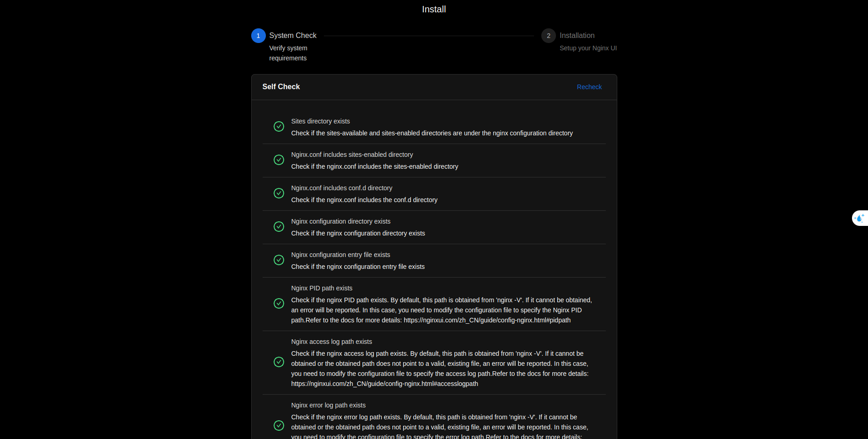Click the check icon for conf.d directory inclusion
Screen dimensions: 868x439
click(279, 193)
